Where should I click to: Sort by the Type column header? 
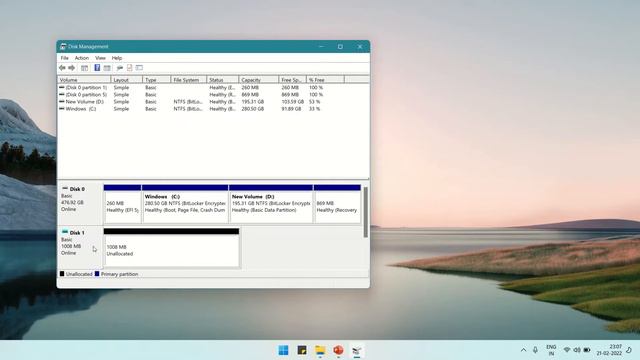(x=156, y=80)
